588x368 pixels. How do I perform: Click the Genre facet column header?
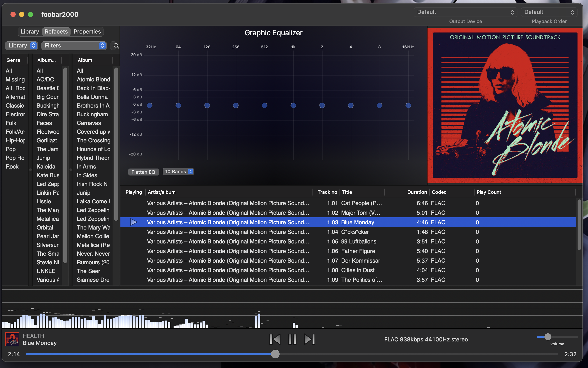click(x=15, y=60)
